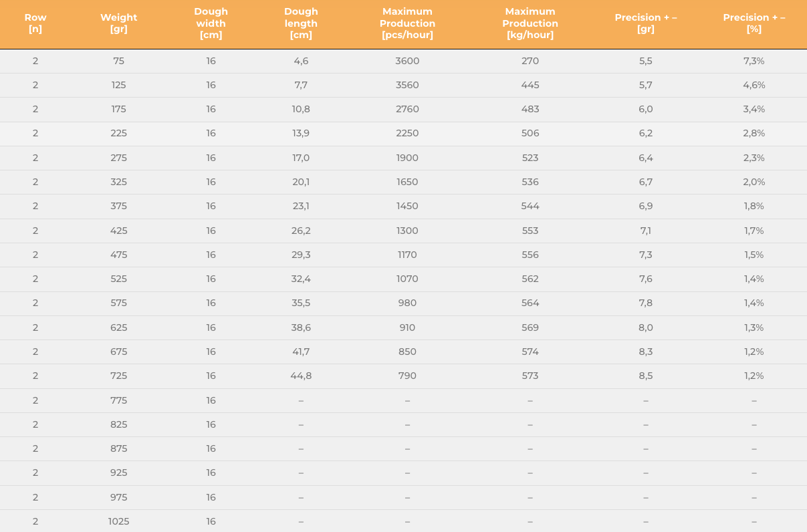Click Maximum Production [kg/hour] header

click(x=530, y=23)
